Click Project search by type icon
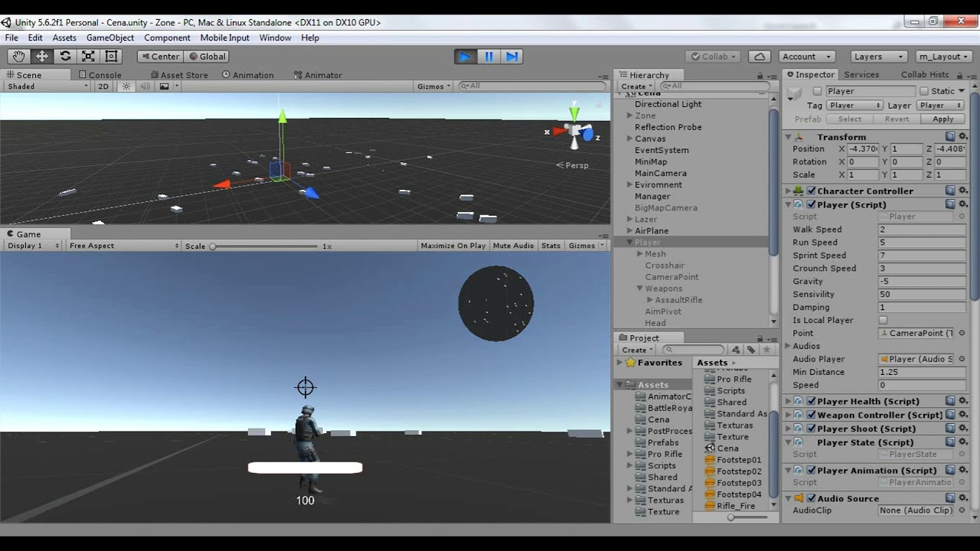The image size is (980, 551). pyautogui.click(x=737, y=350)
